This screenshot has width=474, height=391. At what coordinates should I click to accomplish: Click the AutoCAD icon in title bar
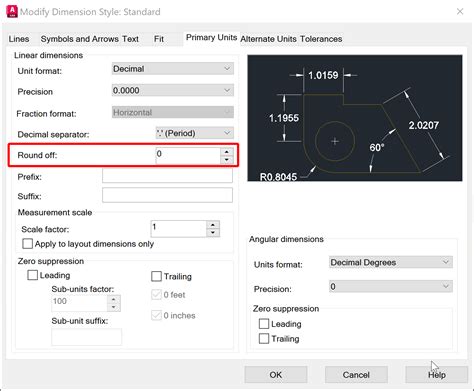click(x=12, y=11)
